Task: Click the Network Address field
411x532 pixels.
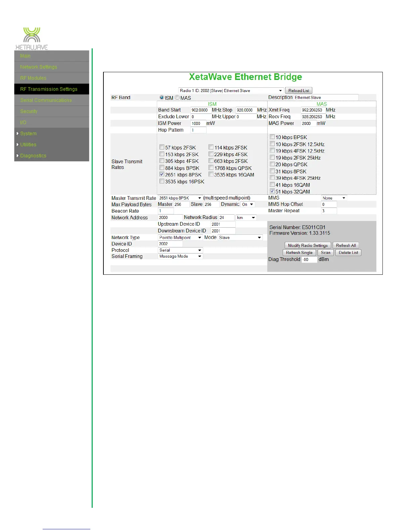Action: click(x=170, y=218)
